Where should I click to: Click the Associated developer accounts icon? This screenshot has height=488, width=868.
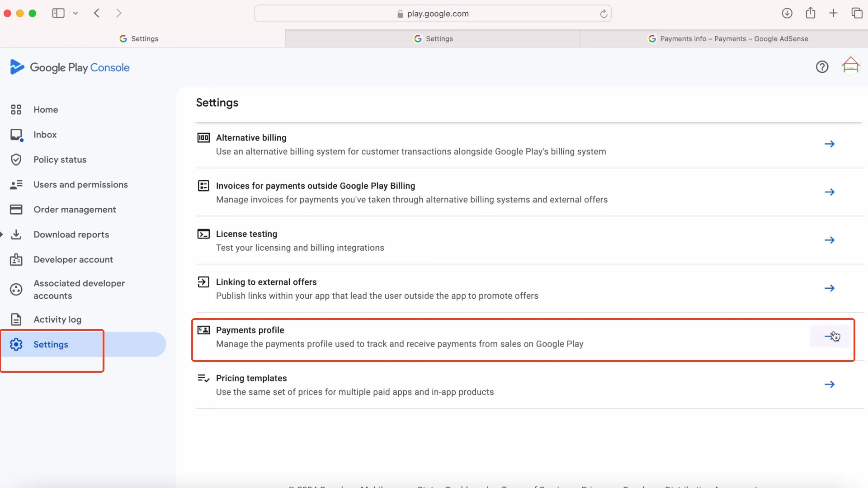(x=16, y=290)
